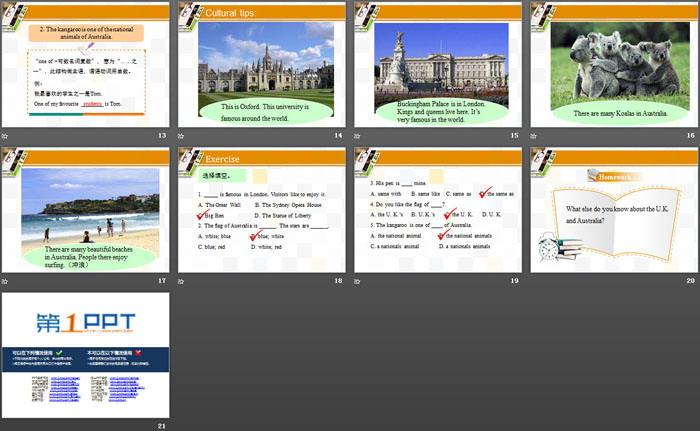Select slide 14 thumbnail showing Oxford university
The image size is (700, 431).
point(262,65)
